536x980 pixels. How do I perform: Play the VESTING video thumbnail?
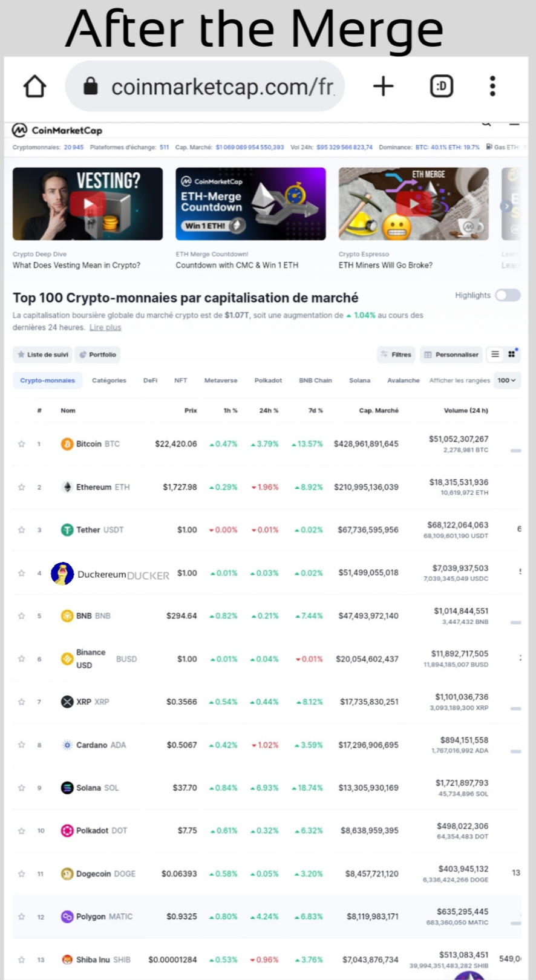coord(88,204)
